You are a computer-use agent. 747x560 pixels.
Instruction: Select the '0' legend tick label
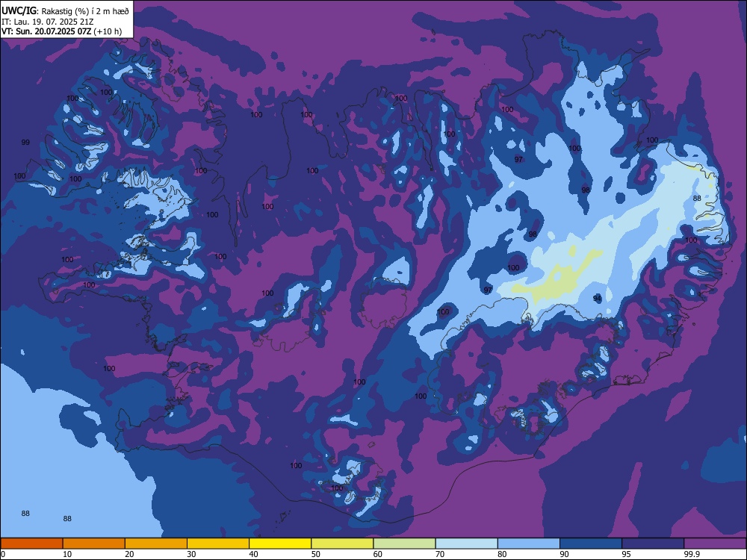3,554
